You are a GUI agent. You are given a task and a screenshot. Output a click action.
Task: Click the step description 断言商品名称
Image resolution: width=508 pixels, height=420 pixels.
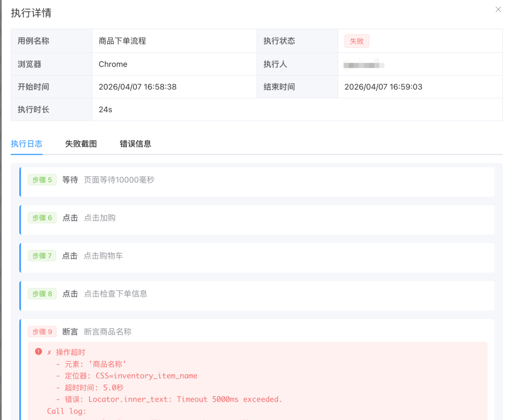click(x=108, y=332)
